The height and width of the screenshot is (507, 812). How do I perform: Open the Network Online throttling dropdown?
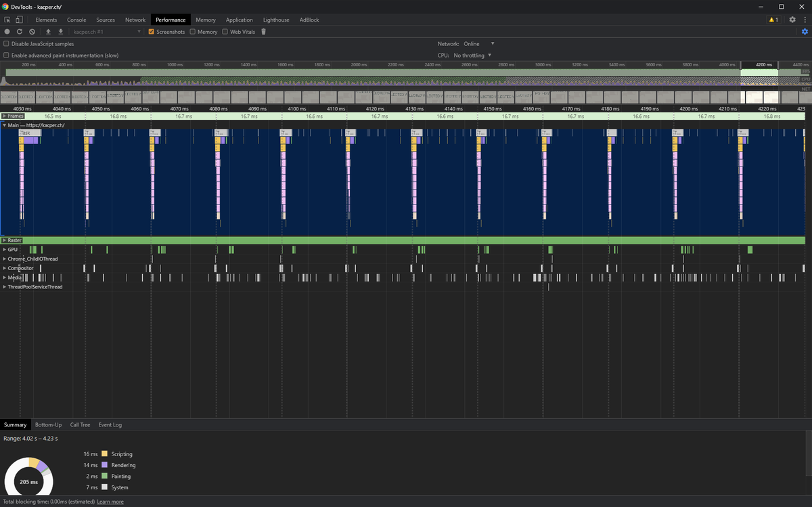[479, 44]
